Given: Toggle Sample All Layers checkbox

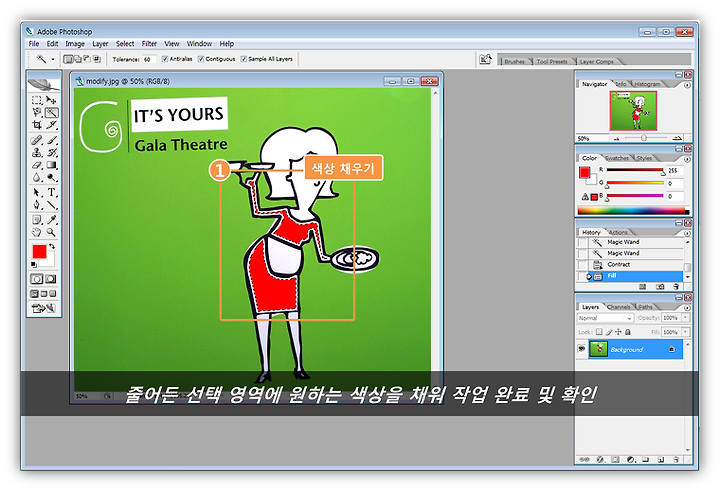Looking at the screenshot, I should pyautogui.click(x=244, y=59).
